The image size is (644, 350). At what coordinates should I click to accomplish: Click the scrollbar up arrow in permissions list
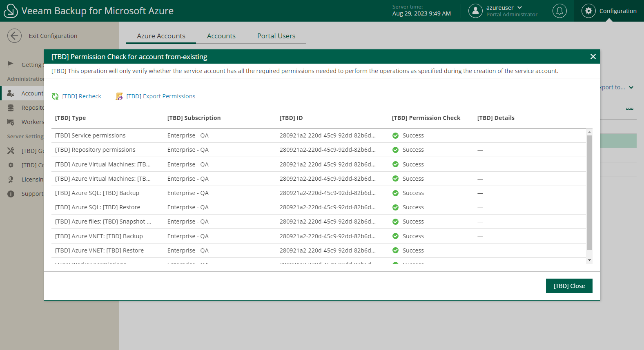589,132
